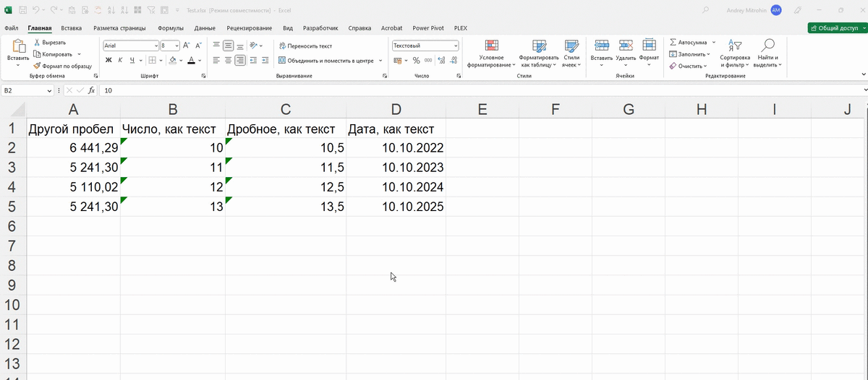This screenshot has height=380, width=868.
Task: Toggle underline formatting (Ч)
Action: point(132,61)
